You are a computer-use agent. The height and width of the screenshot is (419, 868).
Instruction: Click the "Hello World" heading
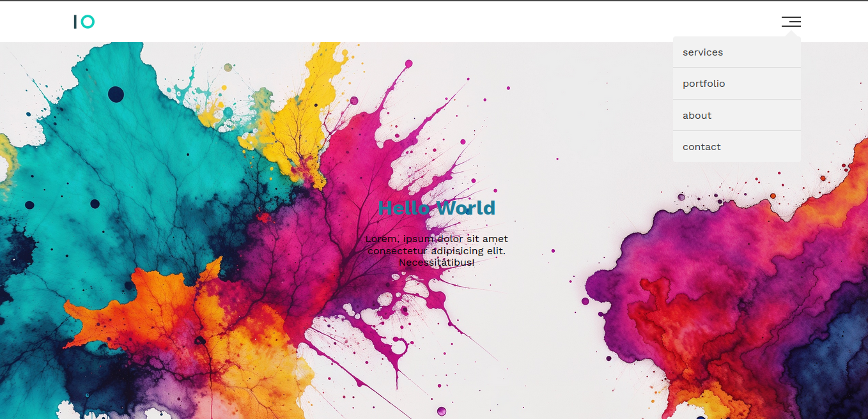click(x=437, y=208)
